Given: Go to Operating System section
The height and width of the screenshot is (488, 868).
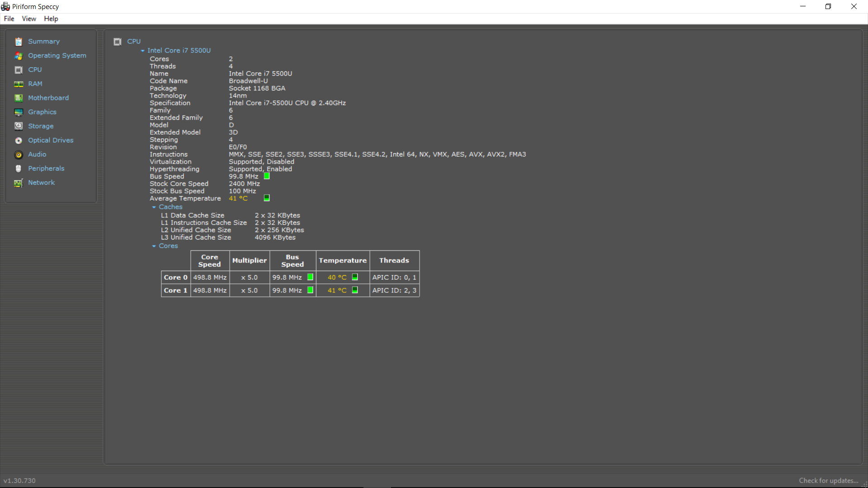Looking at the screenshot, I should 57,56.
